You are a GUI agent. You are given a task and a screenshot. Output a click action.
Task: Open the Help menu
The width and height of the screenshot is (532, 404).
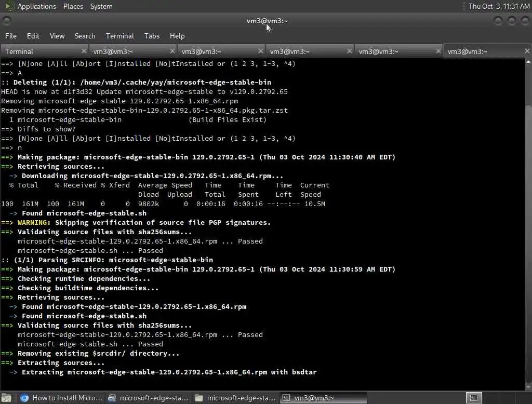177,36
